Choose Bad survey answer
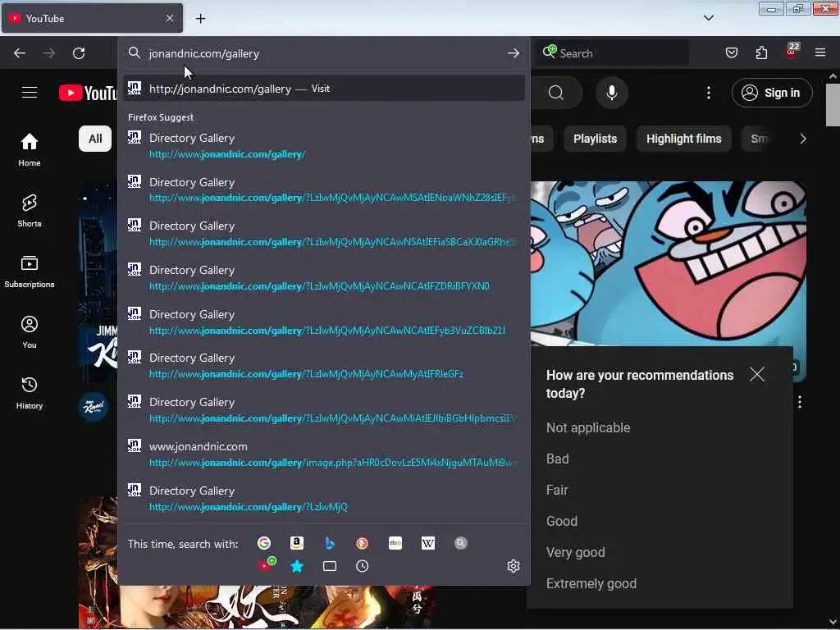Screen dimensions: 840x630 click(557, 459)
